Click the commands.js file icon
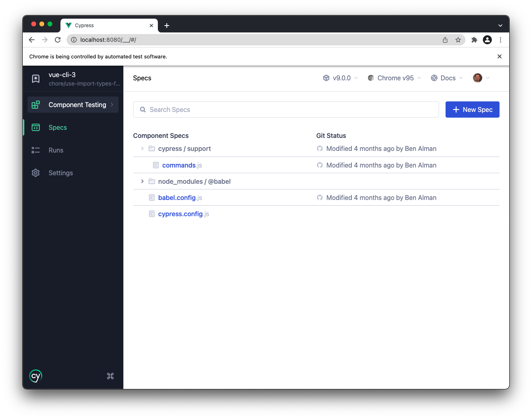532x419 pixels. [x=156, y=165]
